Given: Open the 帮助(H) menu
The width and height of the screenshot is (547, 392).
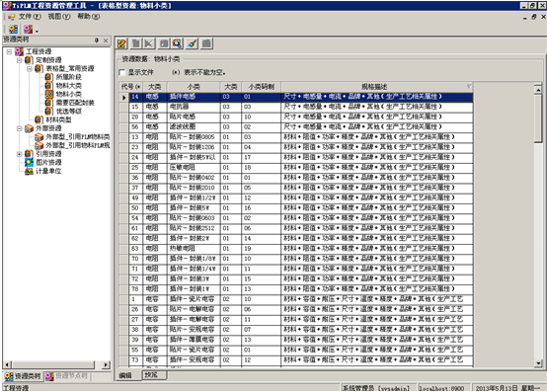Looking at the screenshot, I should pyautogui.click(x=88, y=16).
